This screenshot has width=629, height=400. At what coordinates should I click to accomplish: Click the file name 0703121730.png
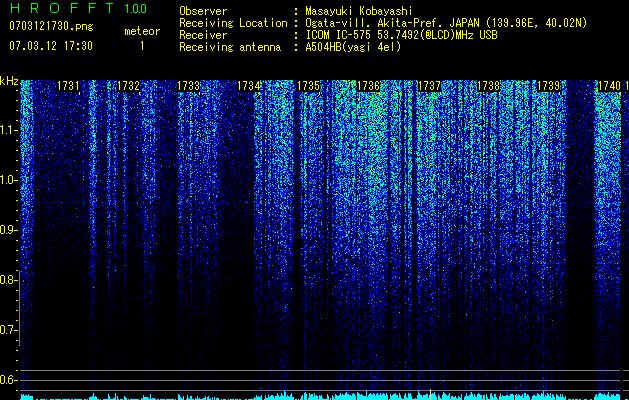51,27
